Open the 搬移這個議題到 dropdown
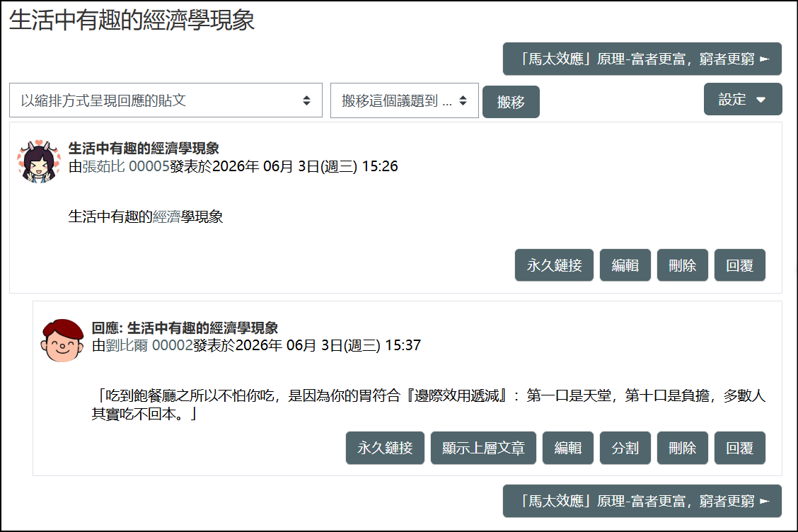 (404, 100)
